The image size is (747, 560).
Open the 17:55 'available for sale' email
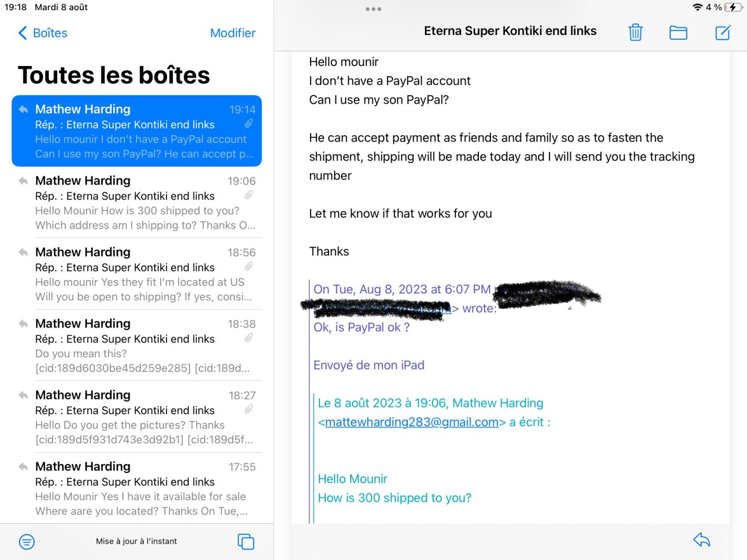pos(137,489)
